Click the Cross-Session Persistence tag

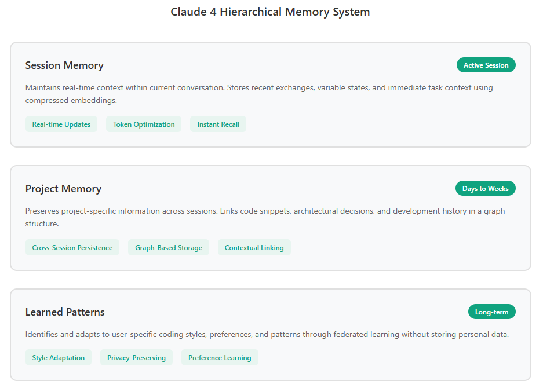[72, 248]
